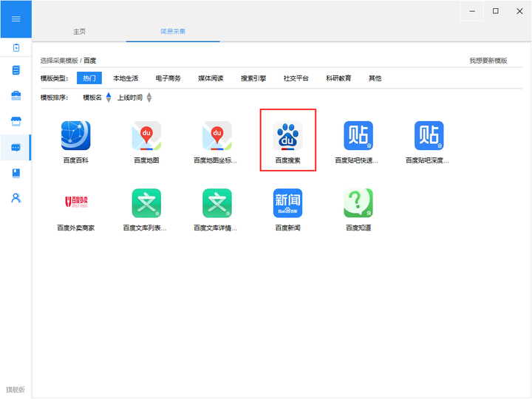Open the store icon in sidebar
This screenshot has height=399, width=532.
pos(16,121)
